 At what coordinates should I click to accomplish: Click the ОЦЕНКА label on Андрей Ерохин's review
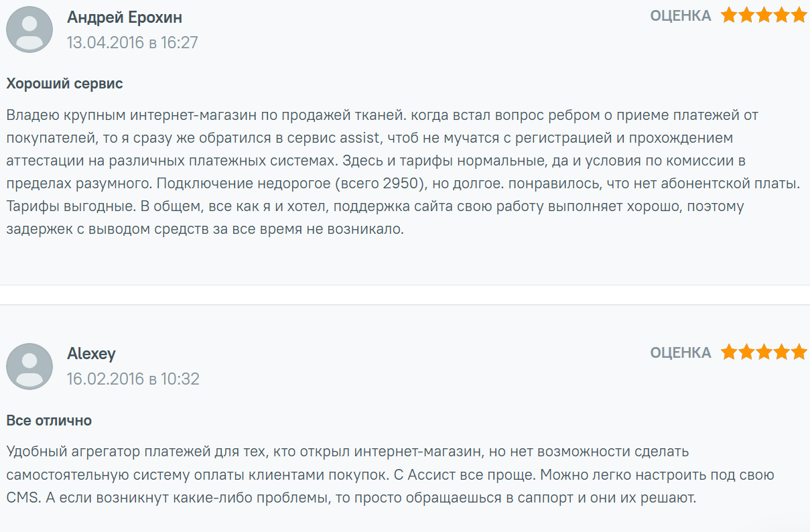tap(680, 16)
